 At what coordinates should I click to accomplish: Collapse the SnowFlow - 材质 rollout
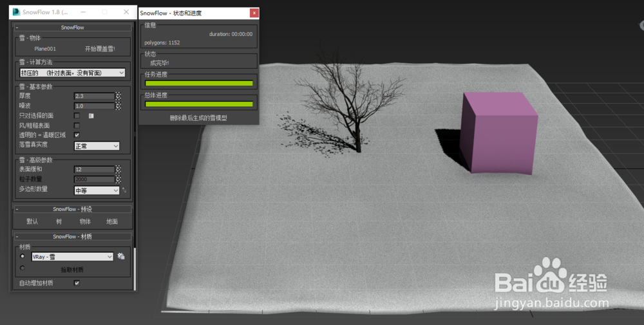pos(73,237)
